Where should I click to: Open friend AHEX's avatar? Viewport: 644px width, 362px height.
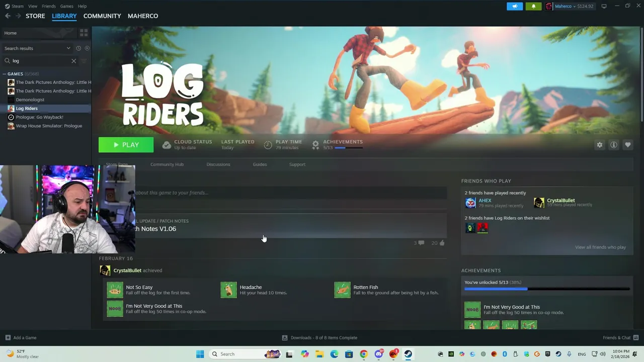(470, 203)
